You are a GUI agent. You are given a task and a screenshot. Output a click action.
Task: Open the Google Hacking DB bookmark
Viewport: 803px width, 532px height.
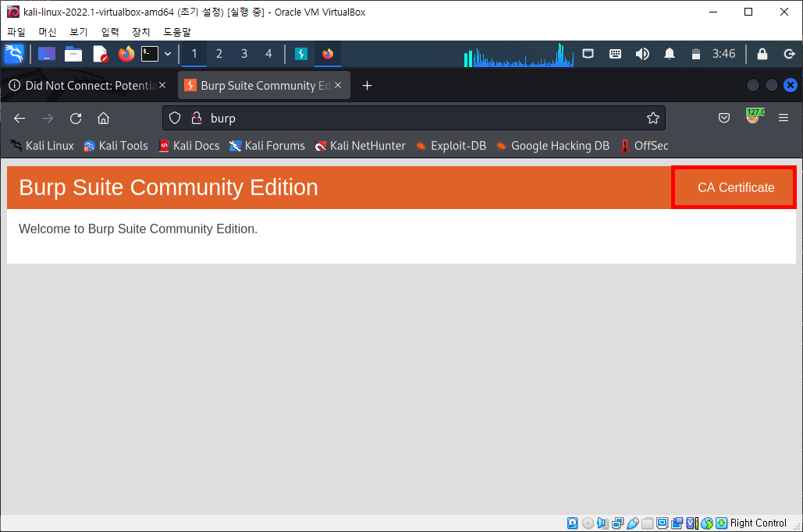553,146
